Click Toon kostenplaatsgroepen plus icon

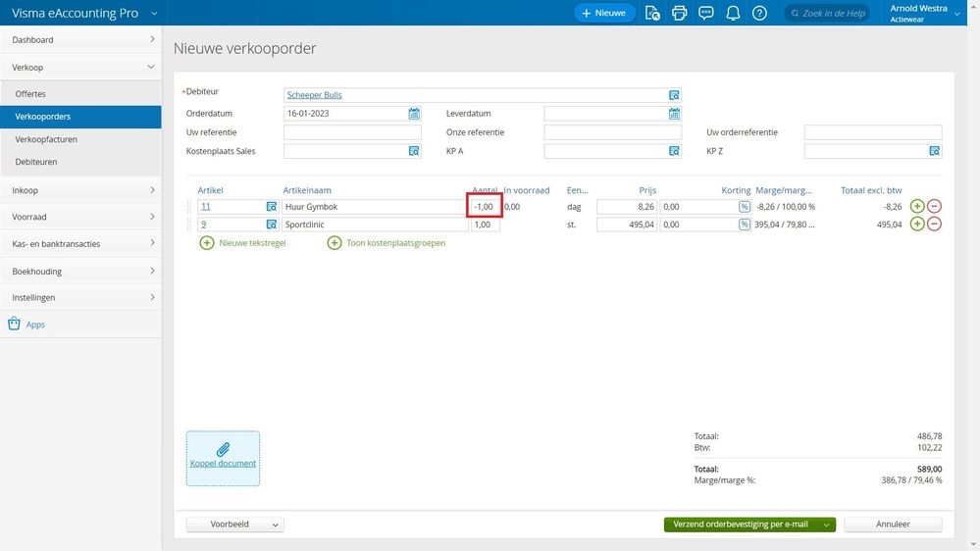335,243
